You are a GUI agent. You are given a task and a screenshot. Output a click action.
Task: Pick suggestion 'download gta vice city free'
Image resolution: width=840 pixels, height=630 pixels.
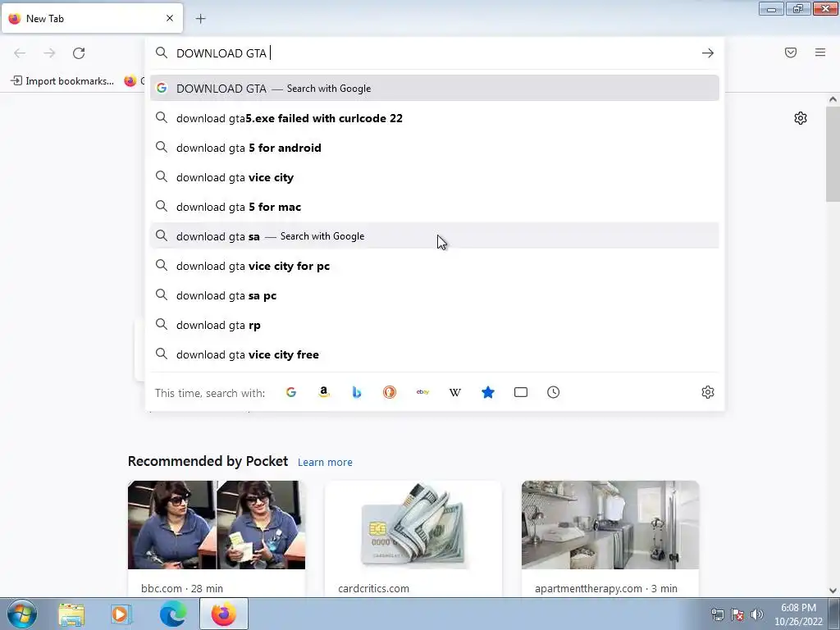coord(435,354)
